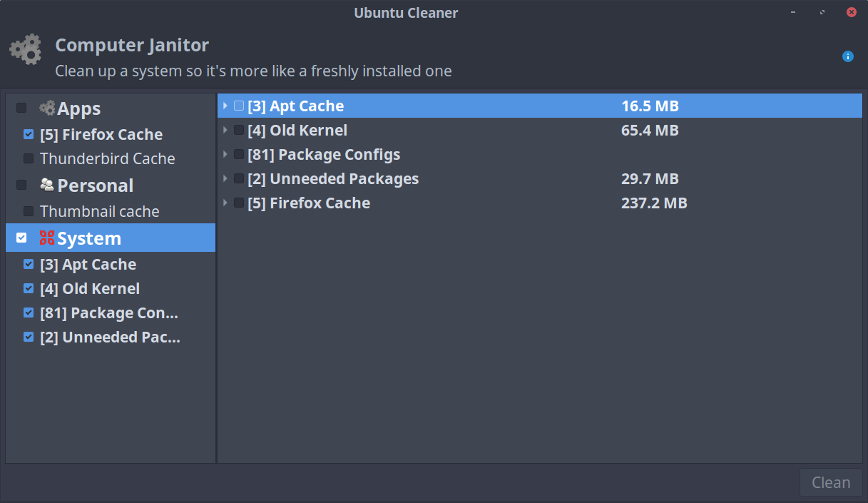Check the Package Configs row checkbox
The height and width of the screenshot is (503, 868).
(239, 154)
